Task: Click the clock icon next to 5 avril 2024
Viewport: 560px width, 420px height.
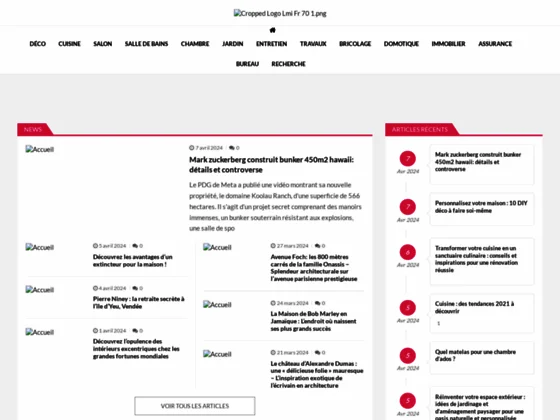Action: pyautogui.click(x=95, y=246)
